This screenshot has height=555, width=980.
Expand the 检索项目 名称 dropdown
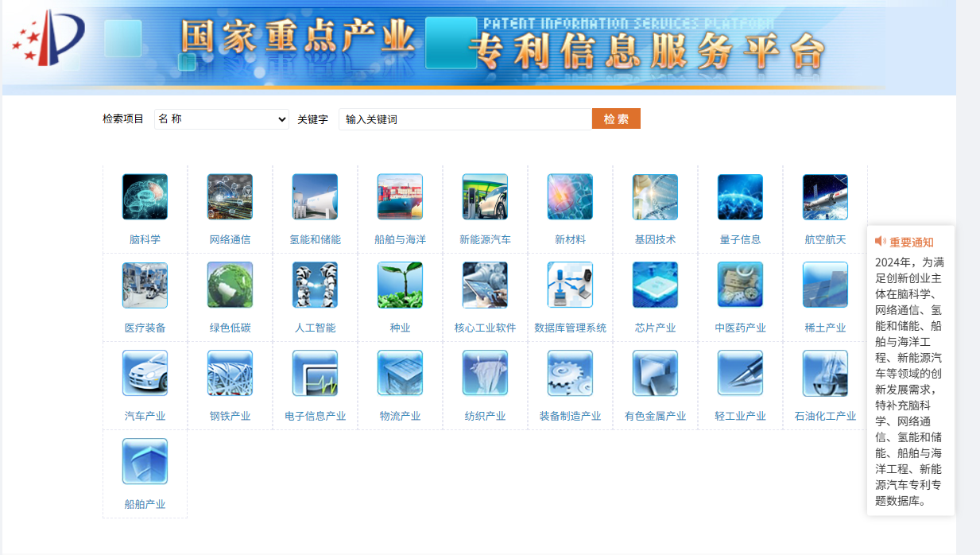[x=222, y=119]
